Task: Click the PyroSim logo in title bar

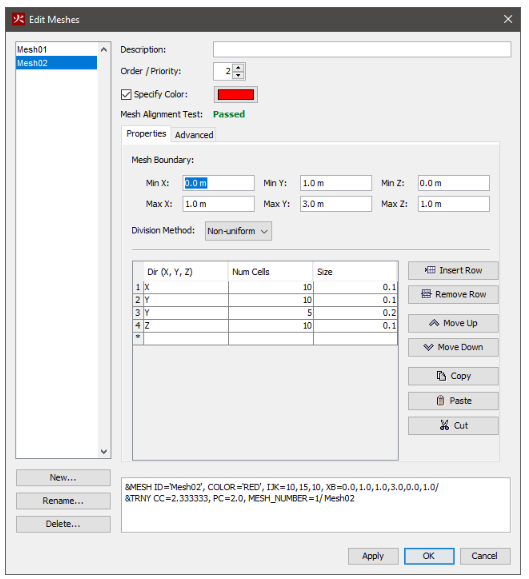Action: (x=18, y=19)
